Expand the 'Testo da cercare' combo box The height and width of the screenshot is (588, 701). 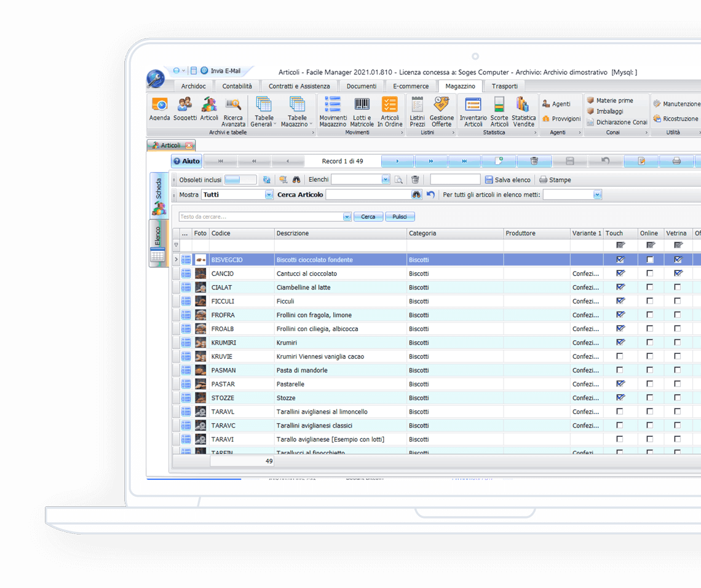click(347, 217)
